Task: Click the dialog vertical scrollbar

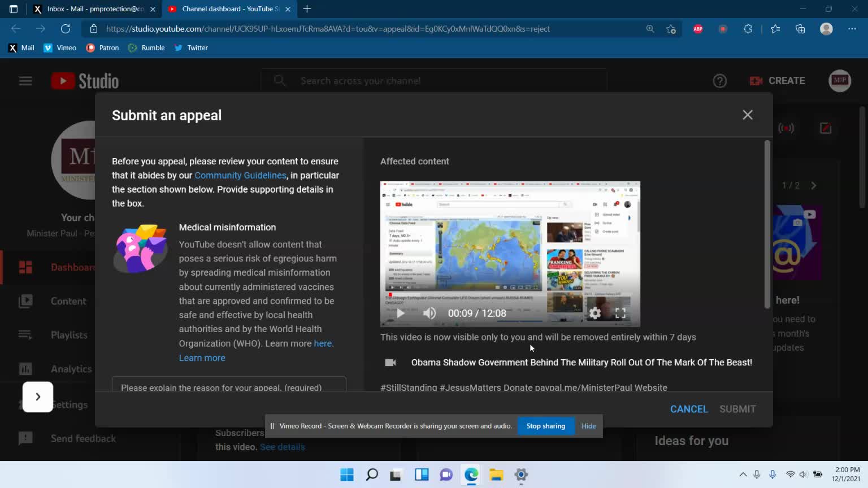Action: (x=767, y=224)
